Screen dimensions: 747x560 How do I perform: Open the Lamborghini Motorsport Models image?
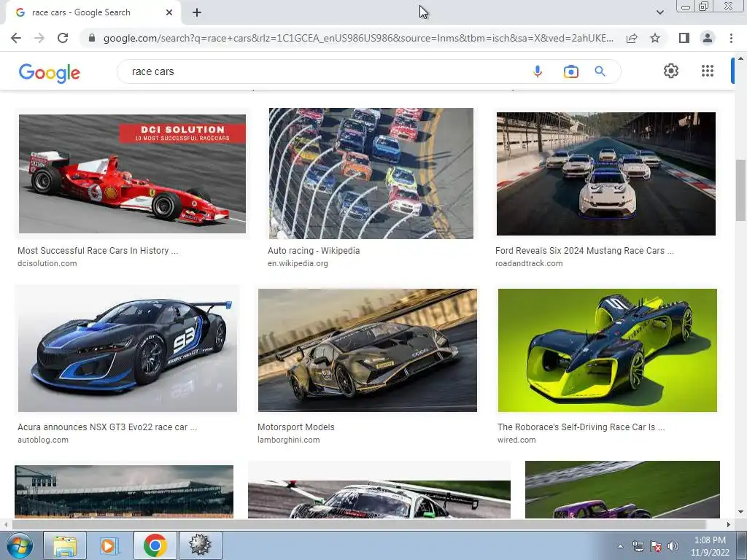coord(368,350)
